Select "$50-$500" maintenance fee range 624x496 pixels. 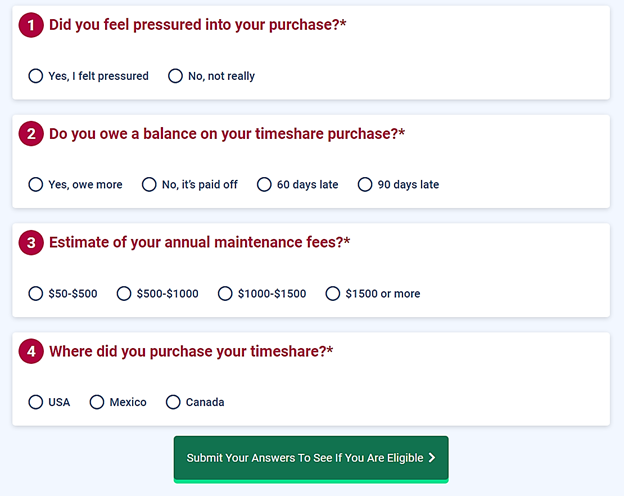(x=36, y=294)
